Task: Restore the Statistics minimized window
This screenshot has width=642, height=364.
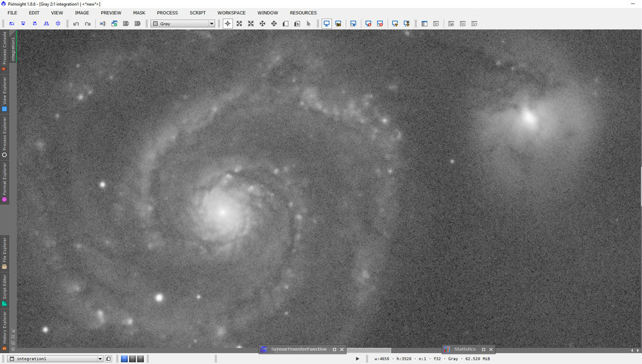Action: point(483,349)
